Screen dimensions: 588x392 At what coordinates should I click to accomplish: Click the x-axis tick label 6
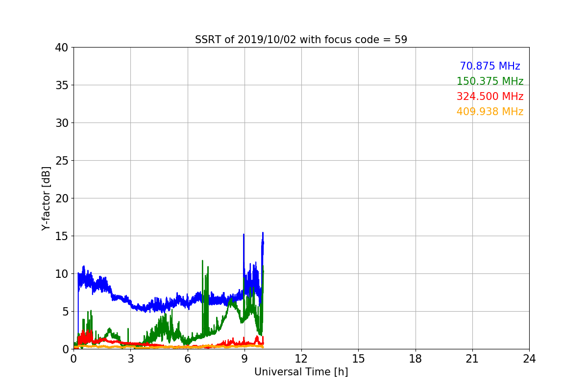coord(188,359)
